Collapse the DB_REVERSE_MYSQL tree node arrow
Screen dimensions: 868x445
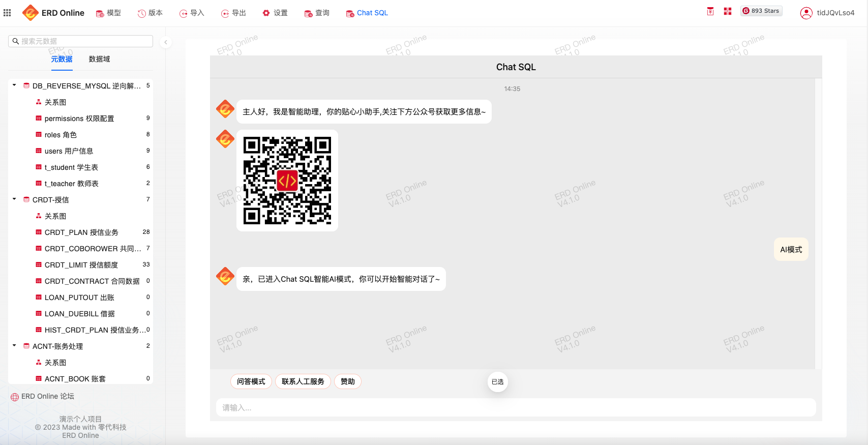tap(14, 85)
